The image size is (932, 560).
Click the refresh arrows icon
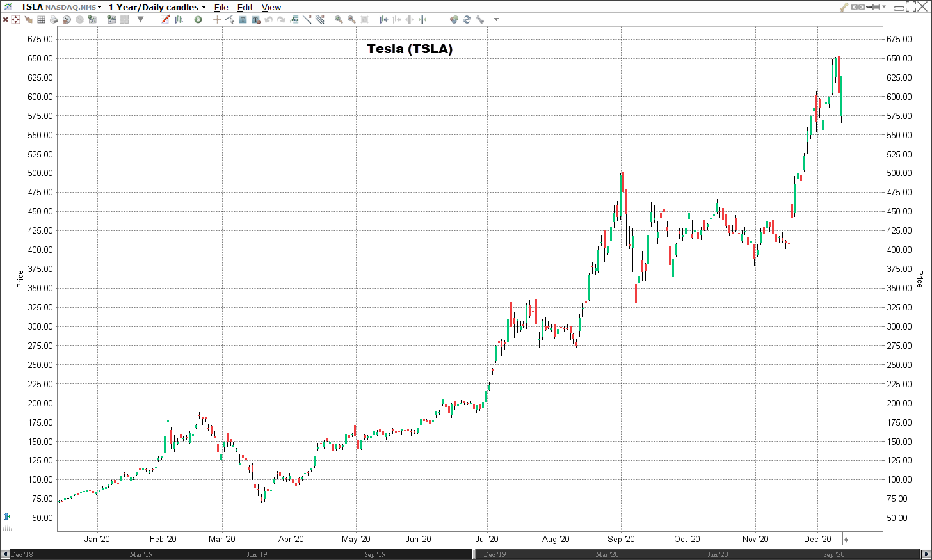[x=467, y=20]
